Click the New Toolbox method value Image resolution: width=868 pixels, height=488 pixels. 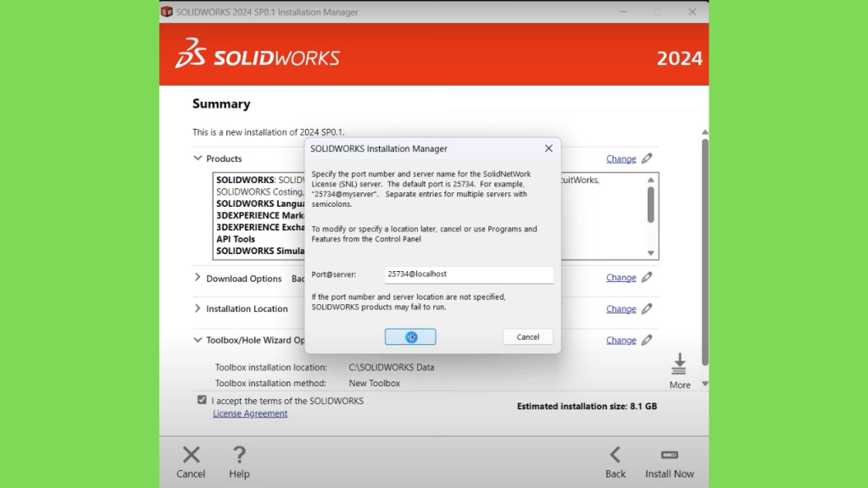tap(374, 383)
